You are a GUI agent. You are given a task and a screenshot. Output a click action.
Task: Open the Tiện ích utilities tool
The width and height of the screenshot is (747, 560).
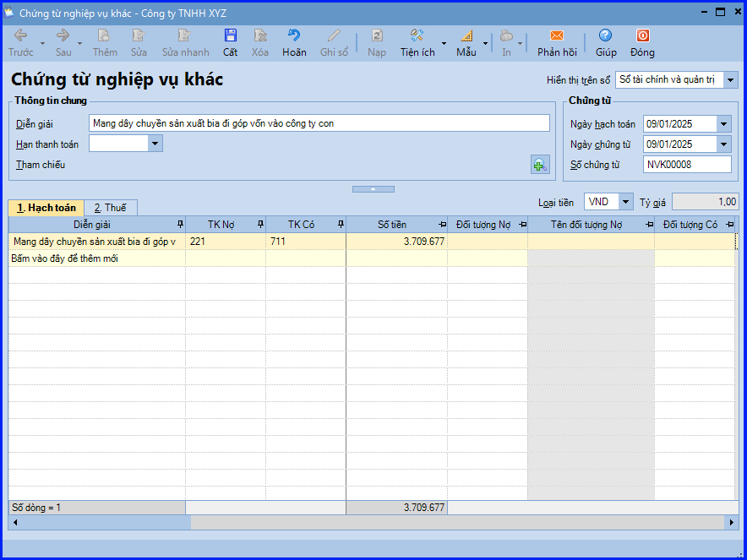[x=417, y=36]
